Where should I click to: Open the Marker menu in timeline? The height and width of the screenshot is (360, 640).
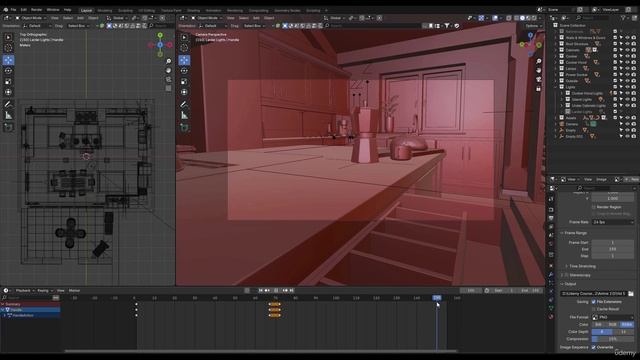click(74, 291)
